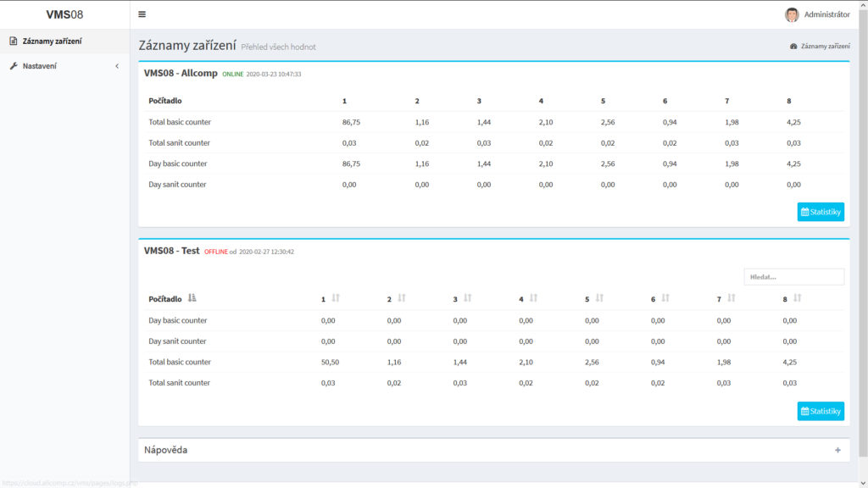This screenshot has width=868, height=488.
Task: Select Nastavení in the sidebar
Action: pyautogui.click(x=39, y=66)
